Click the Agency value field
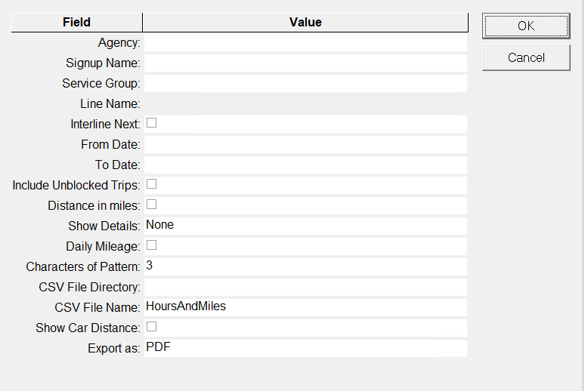 pyautogui.click(x=305, y=43)
